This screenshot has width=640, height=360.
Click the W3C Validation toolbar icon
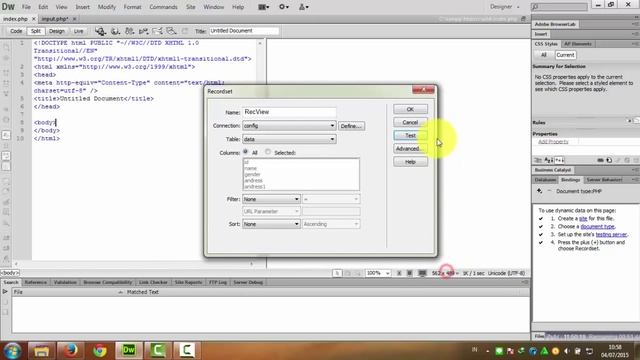(143, 31)
